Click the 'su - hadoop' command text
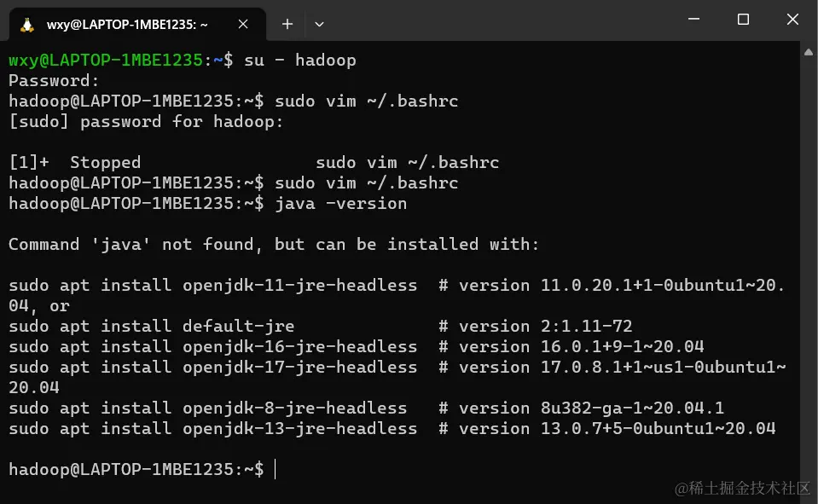The height and width of the screenshot is (504, 818). pyautogui.click(x=300, y=60)
